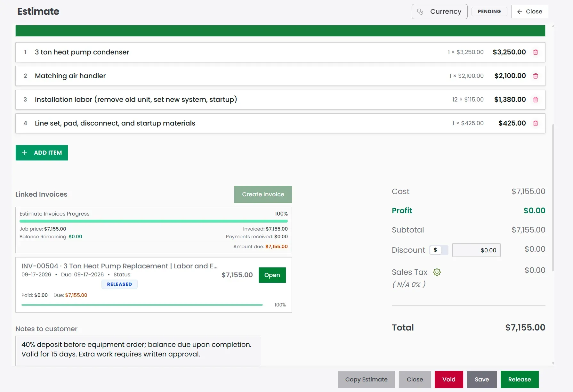
Task: Click the top Close button with arrow
Action: (529, 12)
